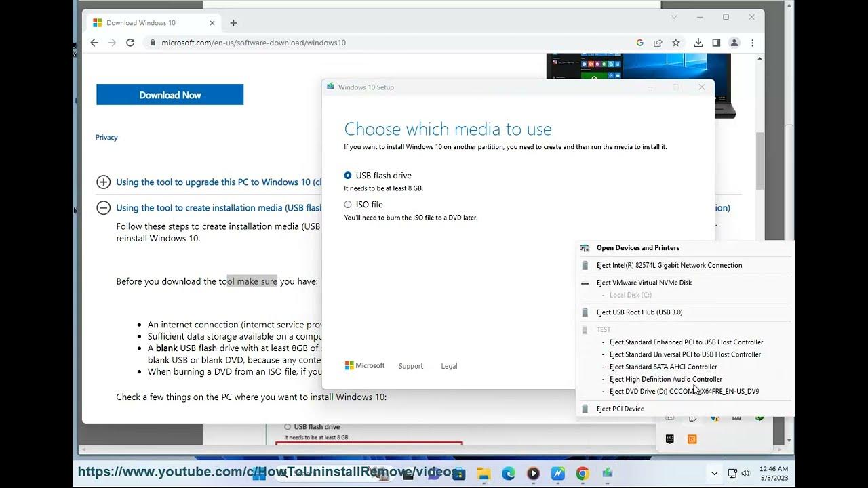This screenshot has height=488, width=868.
Task: Open media player taskbar icon
Action: click(x=533, y=474)
